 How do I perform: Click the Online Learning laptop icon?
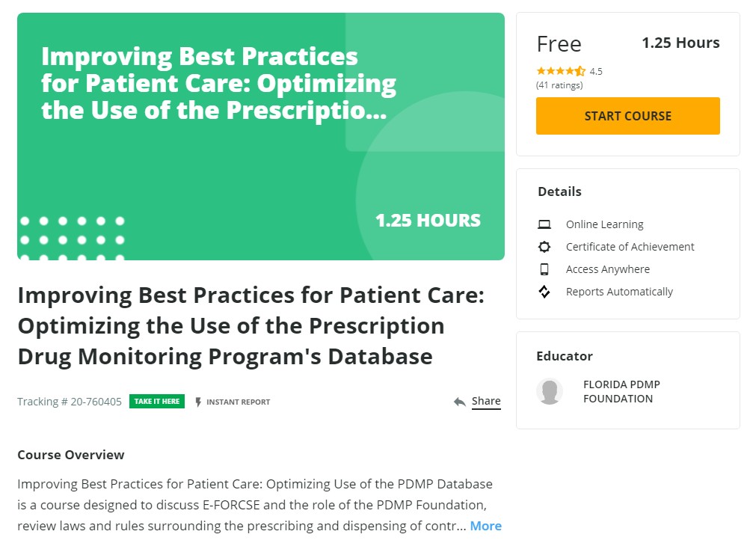544,224
